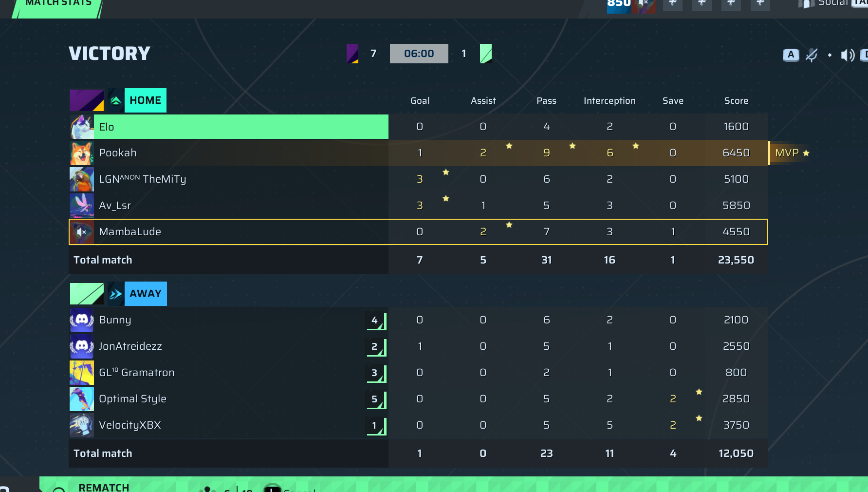This screenshot has height=492, width=868.
Task: Click the VICTORY heading
Action: pyautogui.click(x=110, y=54)
